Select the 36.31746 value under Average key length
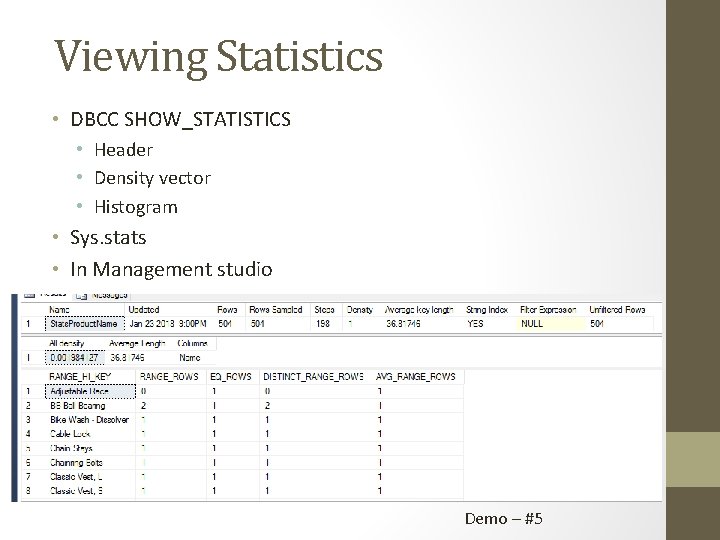 403,324
